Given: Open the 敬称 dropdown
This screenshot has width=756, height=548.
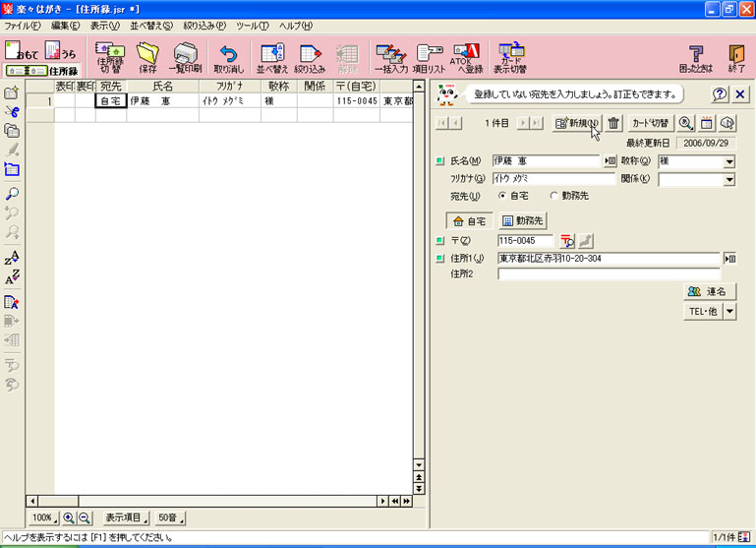Looking at the screenshot, I should pyautogui.click(x=728, y=161).
